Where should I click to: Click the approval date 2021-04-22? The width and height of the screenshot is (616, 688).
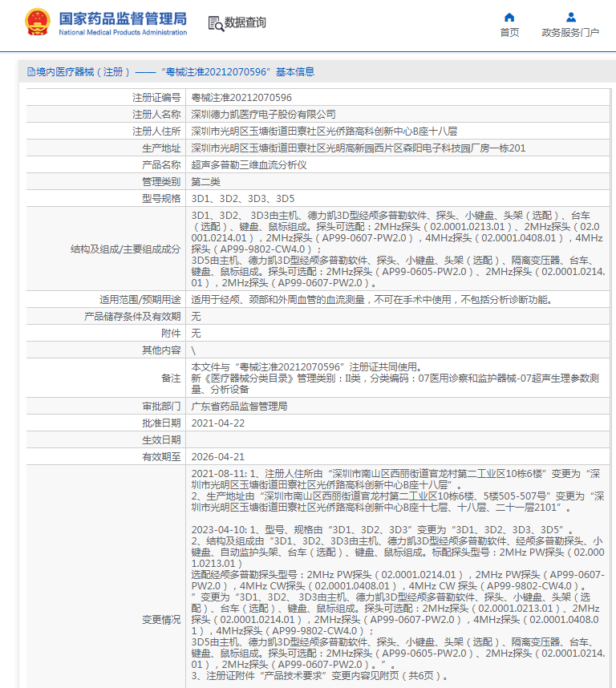point(217,423)
